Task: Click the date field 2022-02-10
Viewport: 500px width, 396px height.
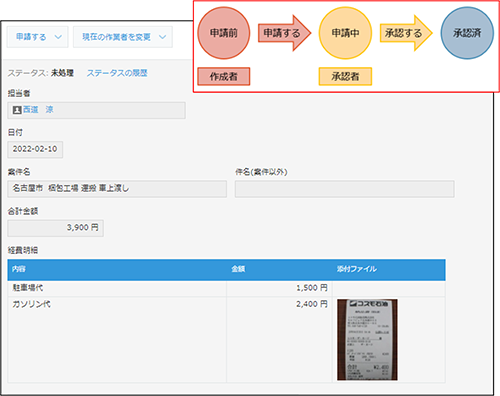Action: tap(35, 149)
